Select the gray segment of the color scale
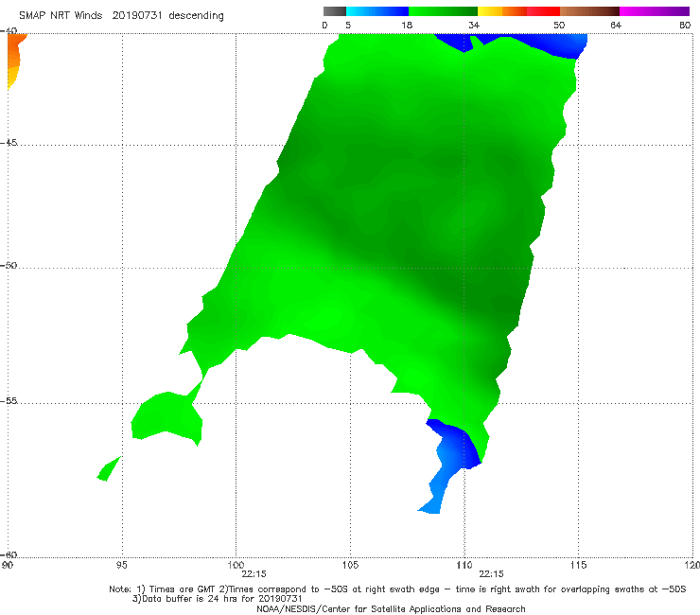 coord(335,11)
